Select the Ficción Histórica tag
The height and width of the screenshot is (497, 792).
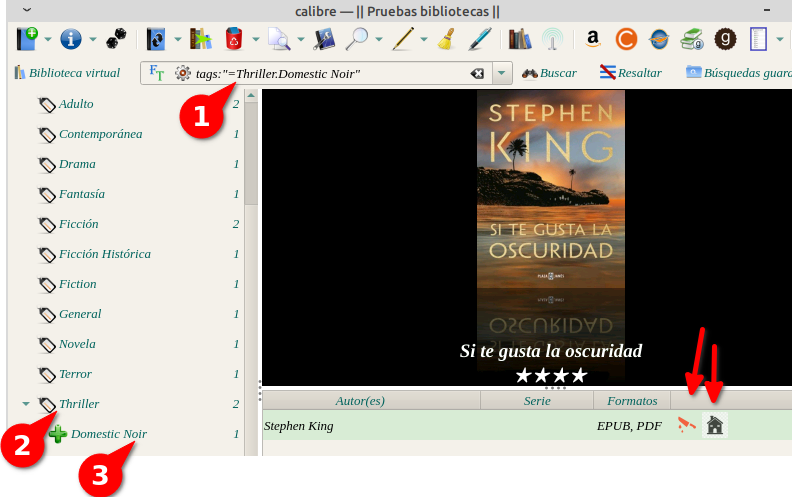point(105,254)
